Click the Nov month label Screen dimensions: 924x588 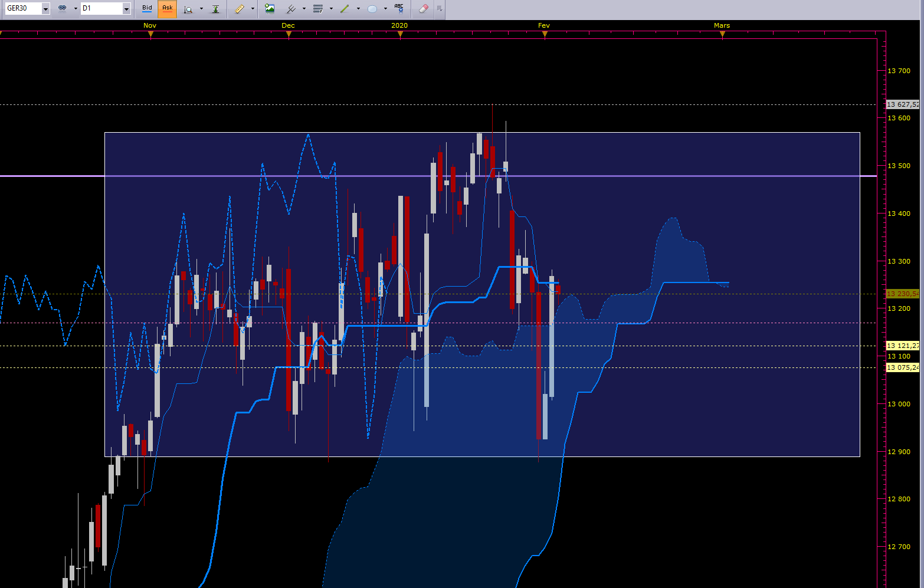point(150,25)
